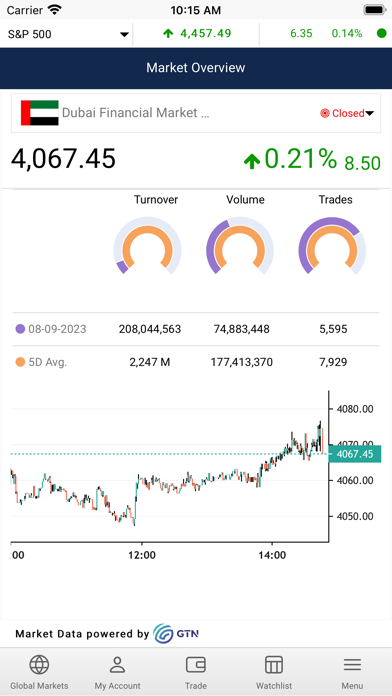Image resolution: width=392 pixels, height=696 pixels.
Task: Tap the Turnover column heading
Action: pos(156,200)
